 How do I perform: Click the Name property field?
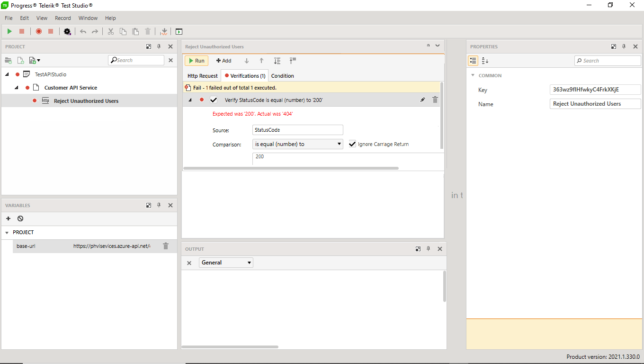click(x=595, y=104)
